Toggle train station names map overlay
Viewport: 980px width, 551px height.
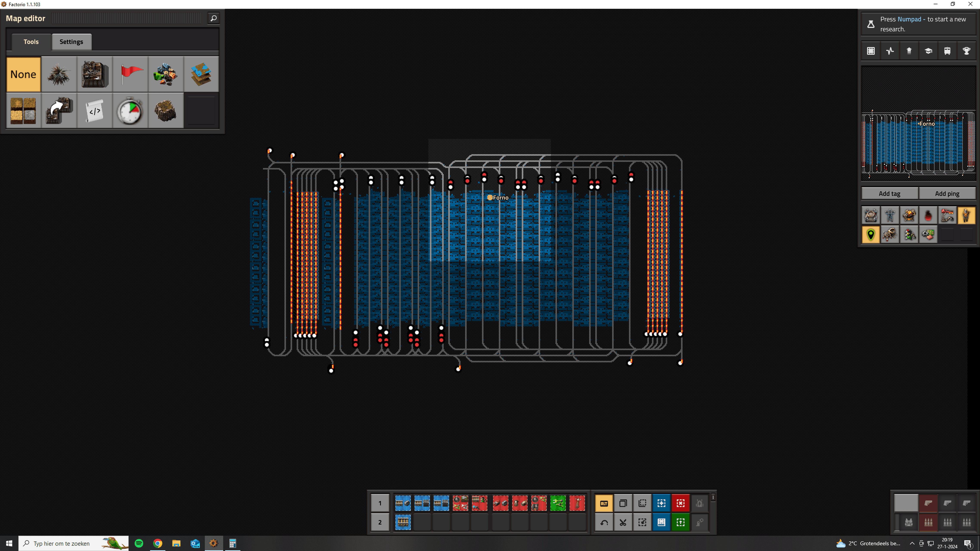point(947,216)
